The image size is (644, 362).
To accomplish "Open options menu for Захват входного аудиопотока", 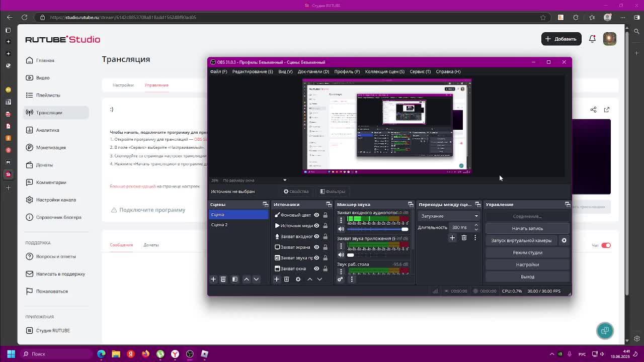I will tap(341, 220).
